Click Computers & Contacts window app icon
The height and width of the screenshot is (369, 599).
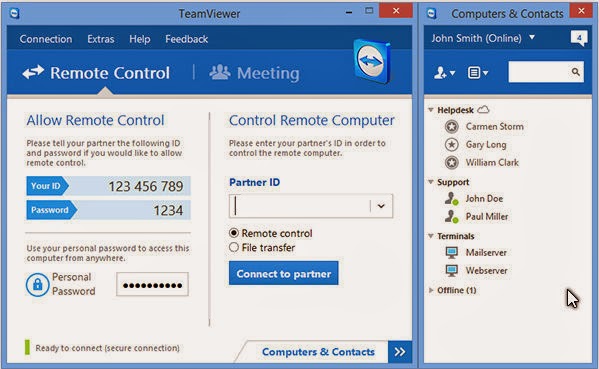coord(432,14)
